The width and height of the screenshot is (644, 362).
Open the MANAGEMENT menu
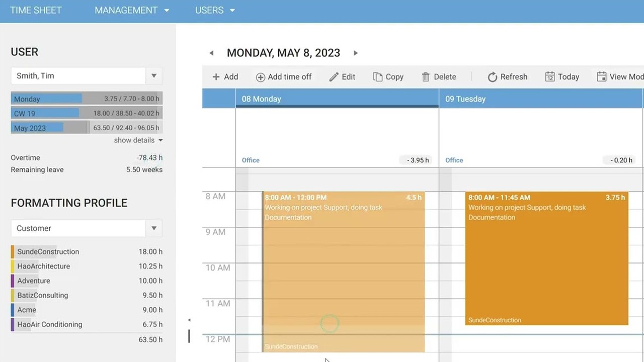pos(126,10)
